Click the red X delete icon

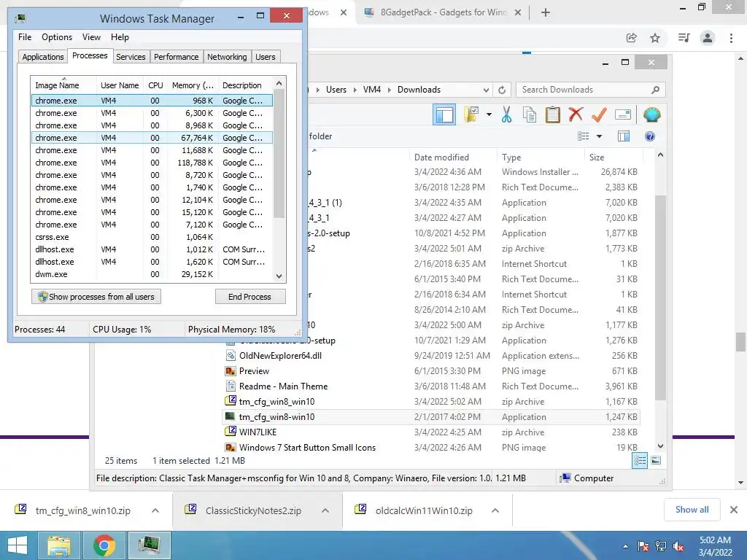click(x=576, y=114)
